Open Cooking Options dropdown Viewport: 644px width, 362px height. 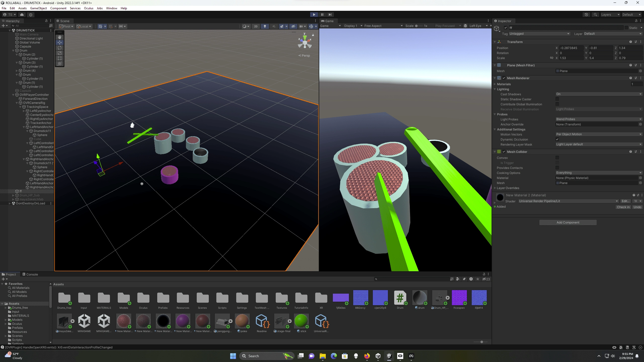point(599,173)
